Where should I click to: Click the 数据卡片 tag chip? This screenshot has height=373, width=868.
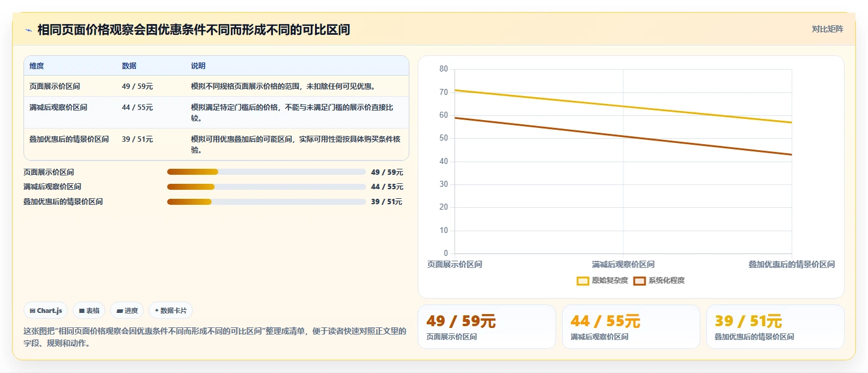(171, 311)
